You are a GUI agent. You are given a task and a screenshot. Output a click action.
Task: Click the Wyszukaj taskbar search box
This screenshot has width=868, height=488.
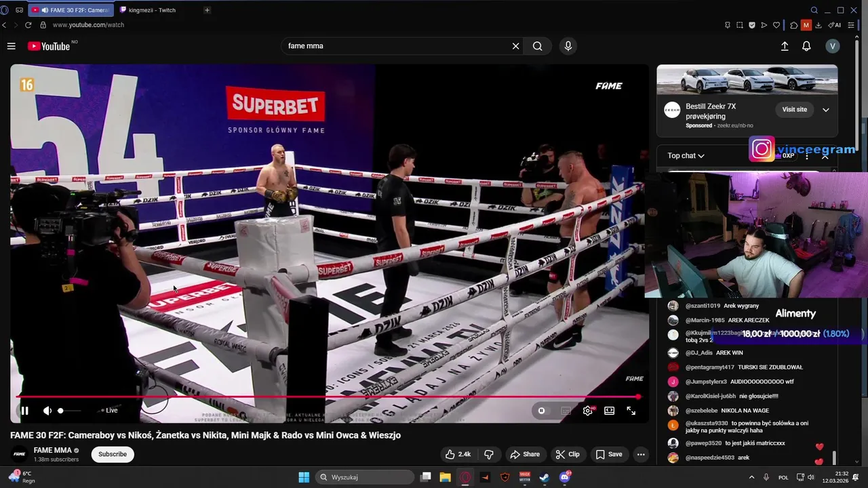[365, 477]
